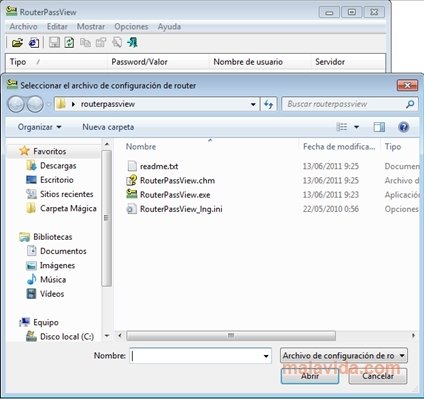Viewport: 424px width, 399px height.
Task: Click the path chevron before routerpassview
Action: [73, 104]
